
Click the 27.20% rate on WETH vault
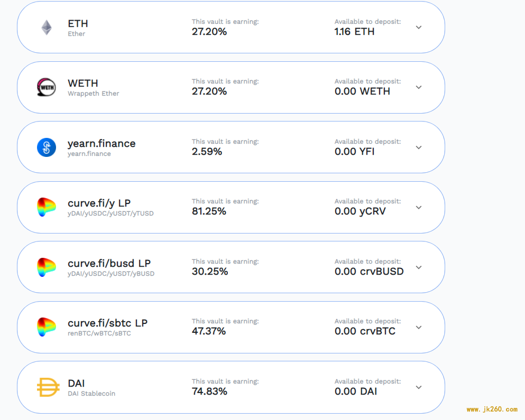209,91
